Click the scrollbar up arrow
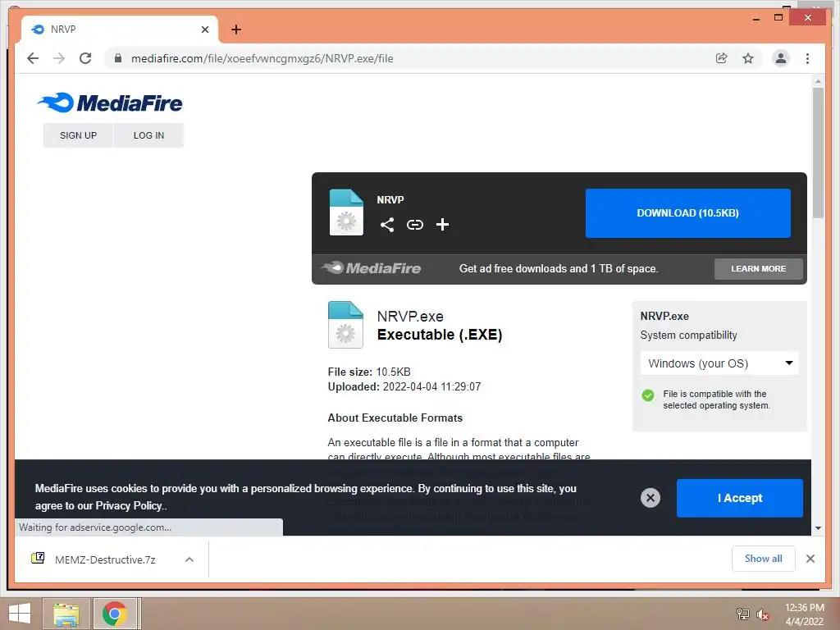This screenshot has width=840, height=630. pos(818,81)
